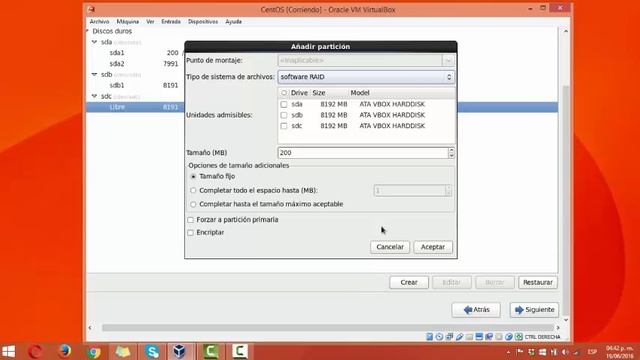Image resolution: width=640 pixels, height=360 pixels.
Task: Click the horizontal scrollbar of VM window
Action: pos(327,327)
